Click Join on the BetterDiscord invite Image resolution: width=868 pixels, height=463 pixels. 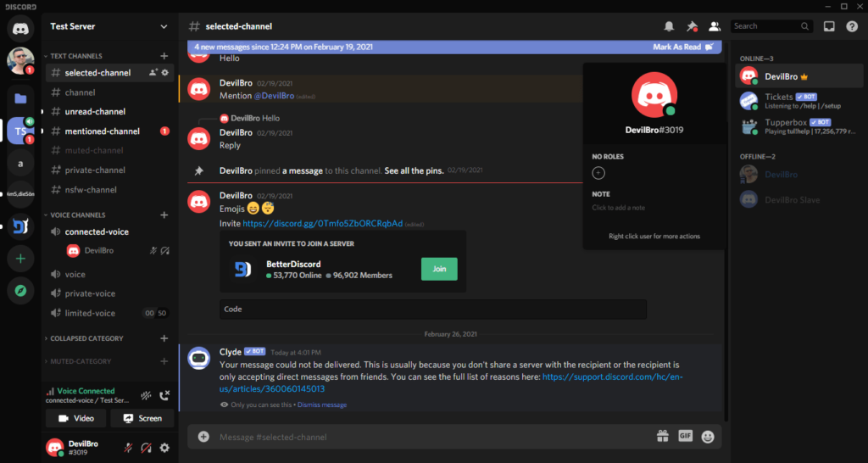(439, 269)
